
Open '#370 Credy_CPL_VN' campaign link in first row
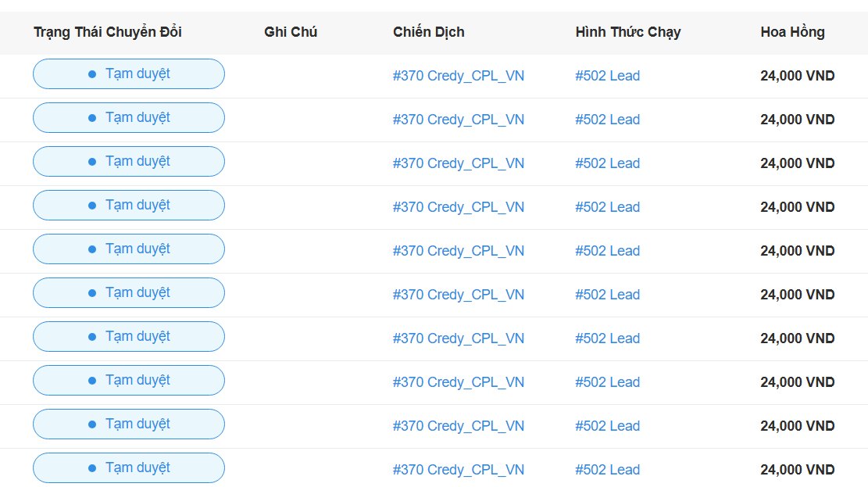pos(458,76)
